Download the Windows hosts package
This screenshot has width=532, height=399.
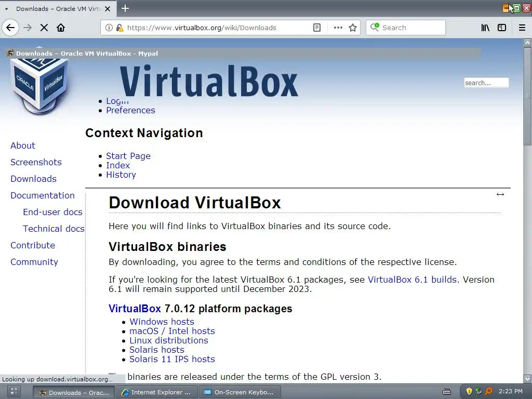[x=162, y=322]
